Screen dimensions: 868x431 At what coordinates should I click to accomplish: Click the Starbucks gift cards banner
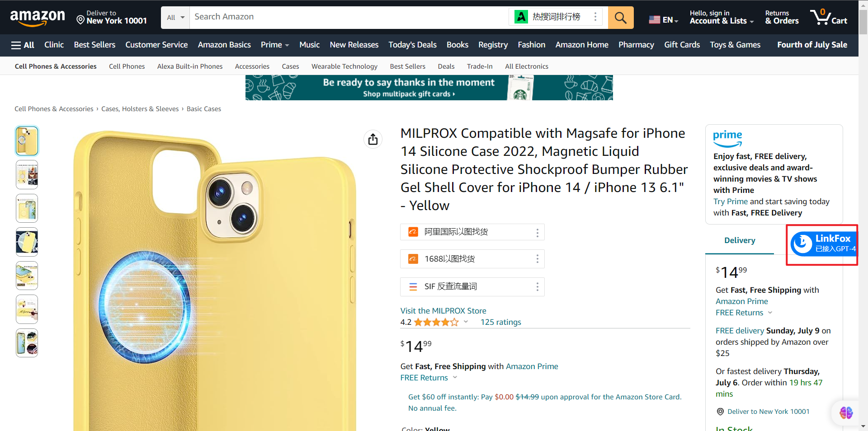[429, 88]
